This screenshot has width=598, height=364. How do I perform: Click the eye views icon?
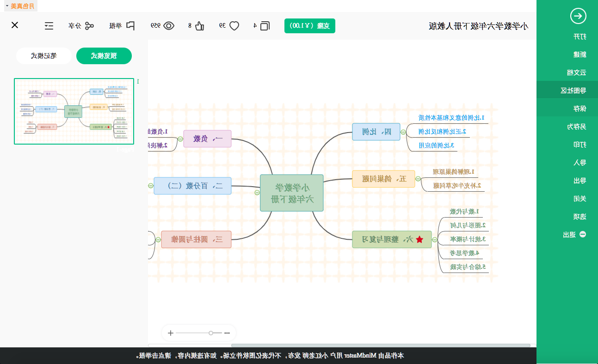coord(169,26)
